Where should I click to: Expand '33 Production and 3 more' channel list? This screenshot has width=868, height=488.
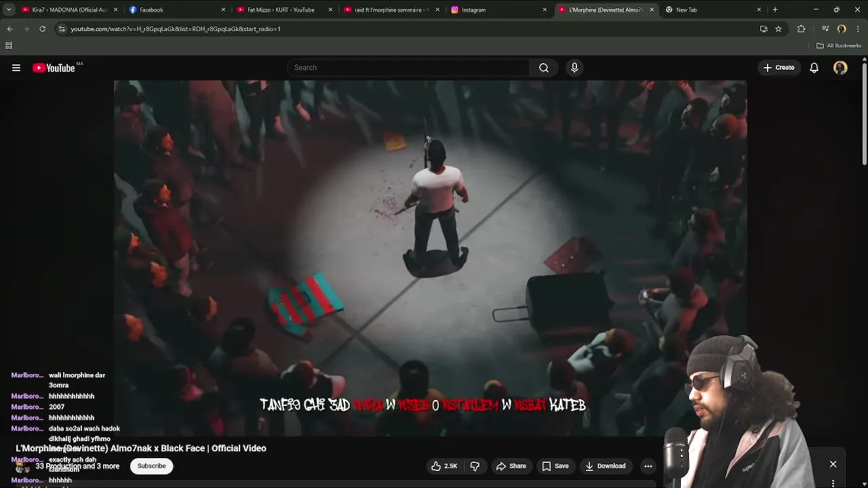coord(77,466)
